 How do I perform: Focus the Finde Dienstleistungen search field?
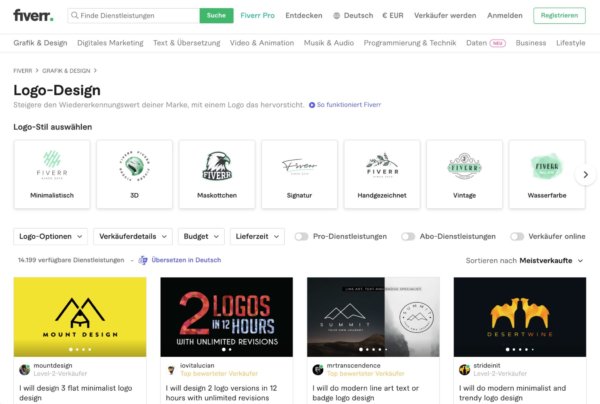click(133, 16)
